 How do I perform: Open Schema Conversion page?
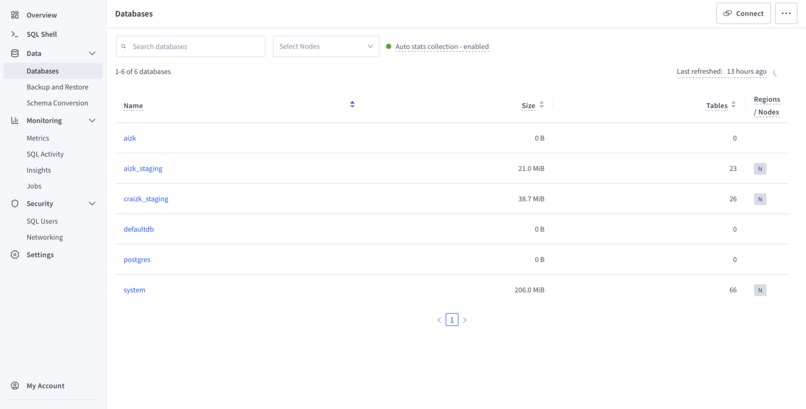57,103
